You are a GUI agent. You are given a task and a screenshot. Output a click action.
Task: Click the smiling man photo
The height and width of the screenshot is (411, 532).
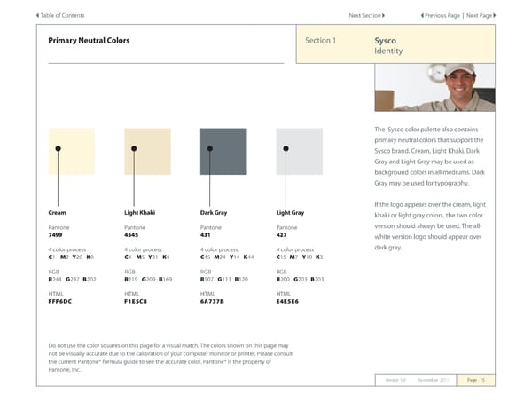[x=434, y=87]
